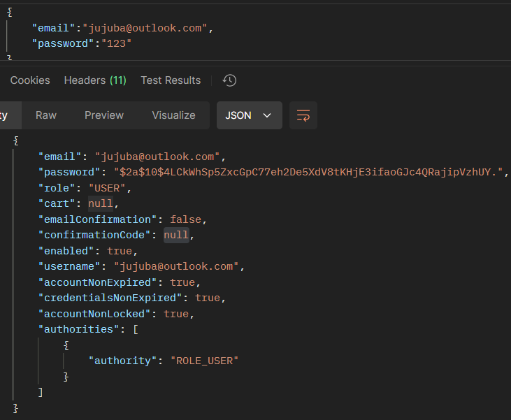The width and height of the screenshot is (511, 420).
Task: Toggle word wrap icon beside JSON
Action: click(x=303, y=115)
